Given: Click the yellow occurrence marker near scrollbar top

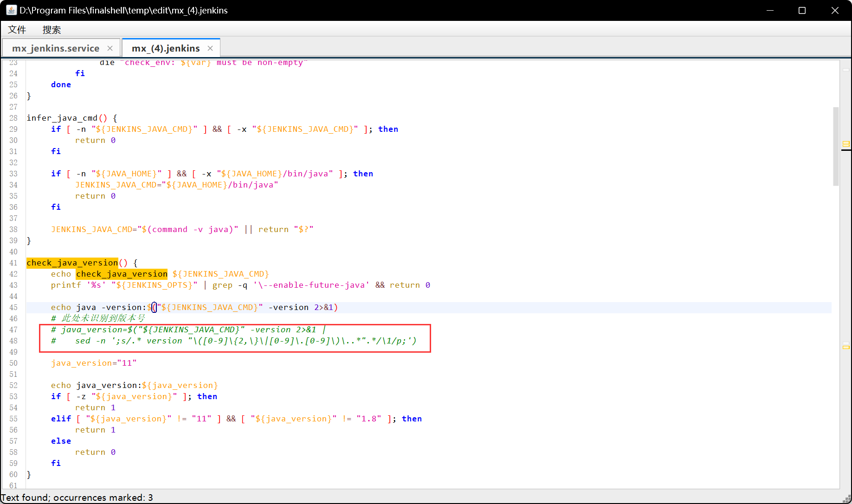Looking at the screenshot, I should pos(846,144).
